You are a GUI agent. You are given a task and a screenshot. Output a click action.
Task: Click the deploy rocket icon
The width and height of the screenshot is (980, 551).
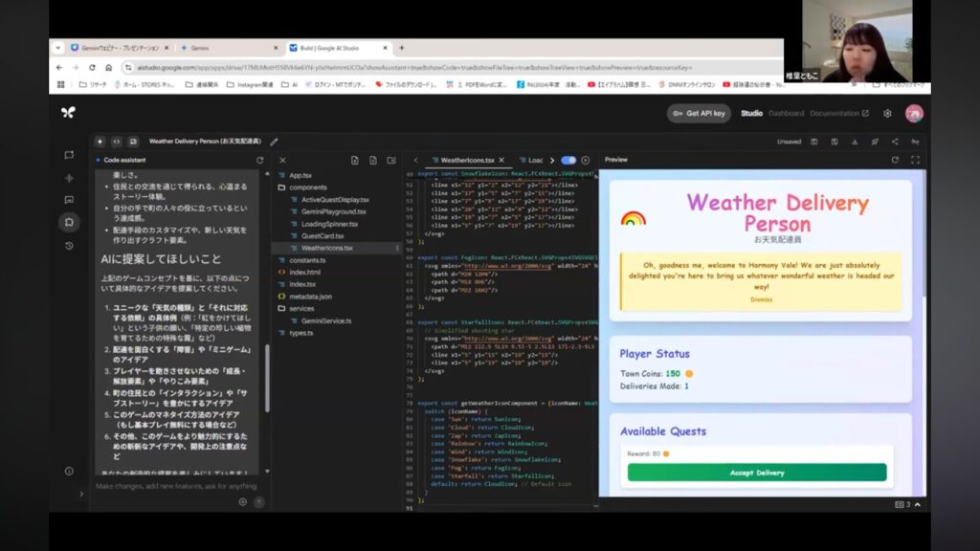pyautogui.click(x=875, y=142)
